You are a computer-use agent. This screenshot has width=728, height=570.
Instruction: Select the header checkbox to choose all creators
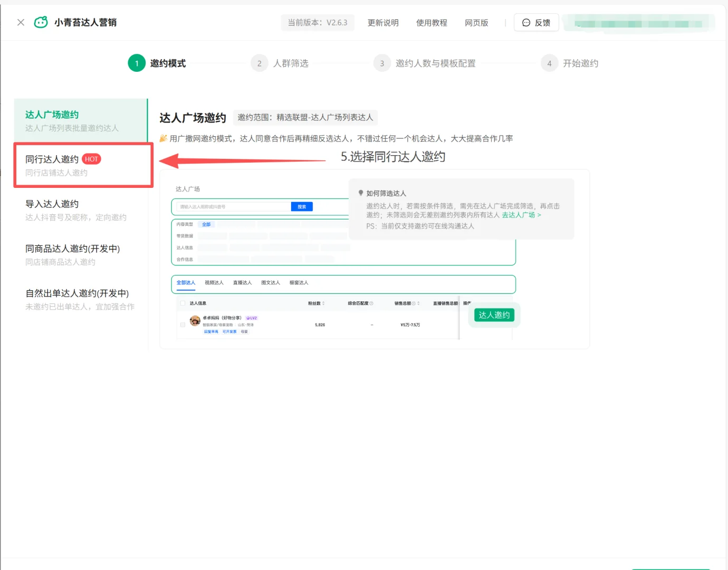coord(183,303)
